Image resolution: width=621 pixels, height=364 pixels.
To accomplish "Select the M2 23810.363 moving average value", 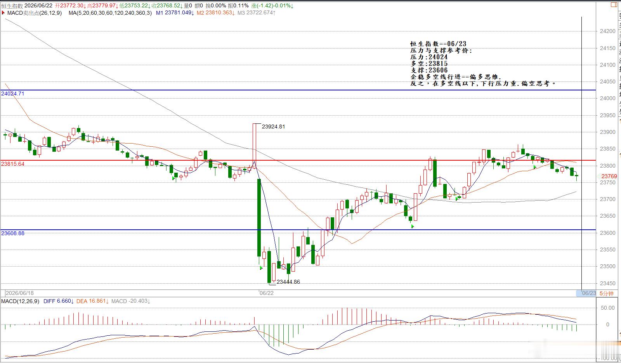I will tap(215, 13).
